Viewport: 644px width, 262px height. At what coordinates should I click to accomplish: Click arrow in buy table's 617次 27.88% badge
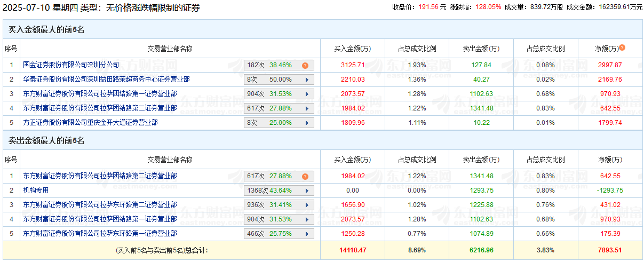click(307, 108)
